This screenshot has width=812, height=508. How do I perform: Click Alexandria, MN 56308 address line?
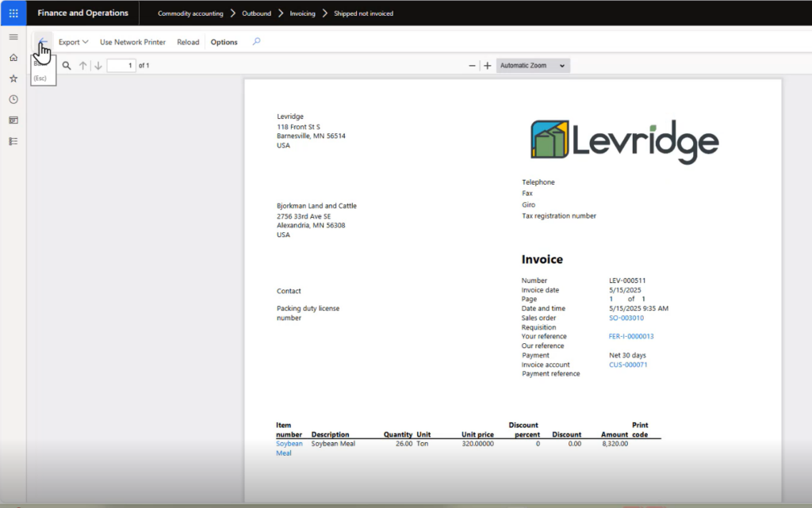click(311, 226)
